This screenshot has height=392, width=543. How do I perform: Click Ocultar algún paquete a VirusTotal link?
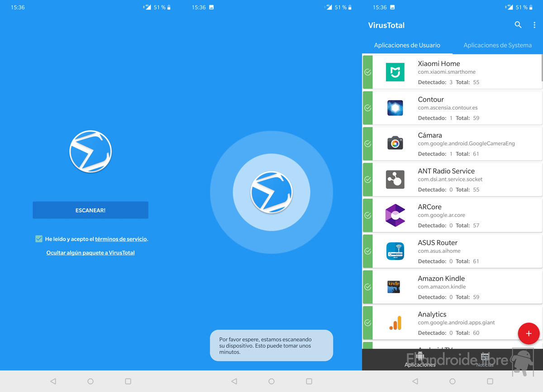[x=90, y=253]
